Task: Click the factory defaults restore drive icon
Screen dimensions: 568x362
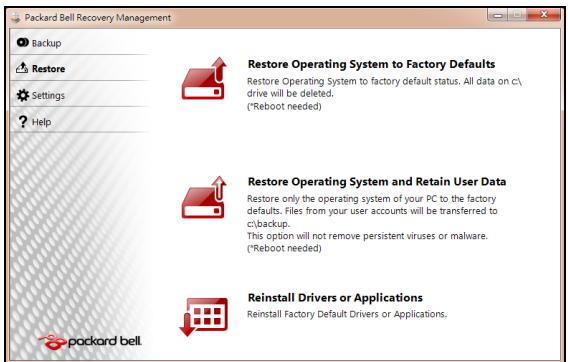Action: point(204,79)
